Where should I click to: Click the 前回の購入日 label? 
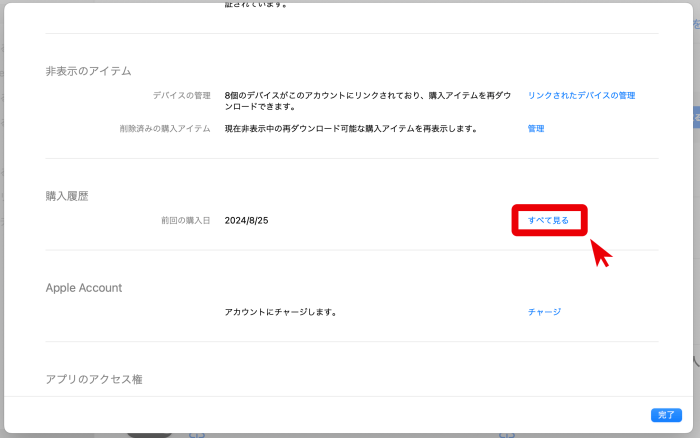pyautogui.click(x=185, y=220)
